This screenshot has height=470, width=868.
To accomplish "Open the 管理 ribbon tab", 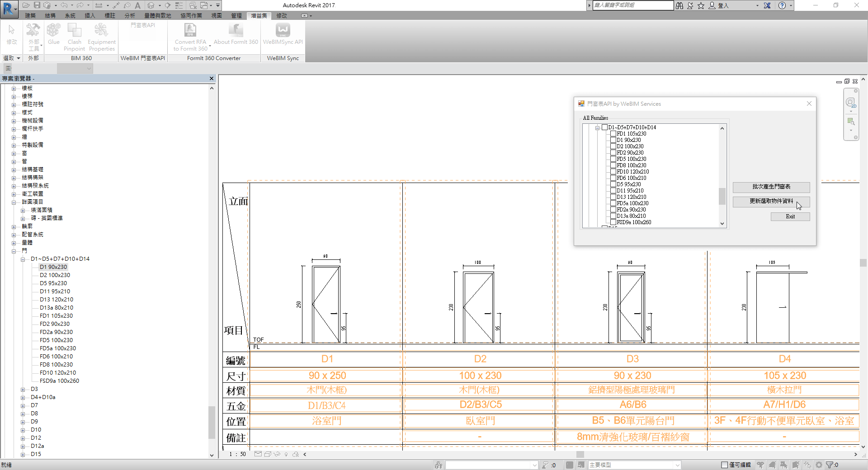I will pyautogui.click(x=236, y=15).
